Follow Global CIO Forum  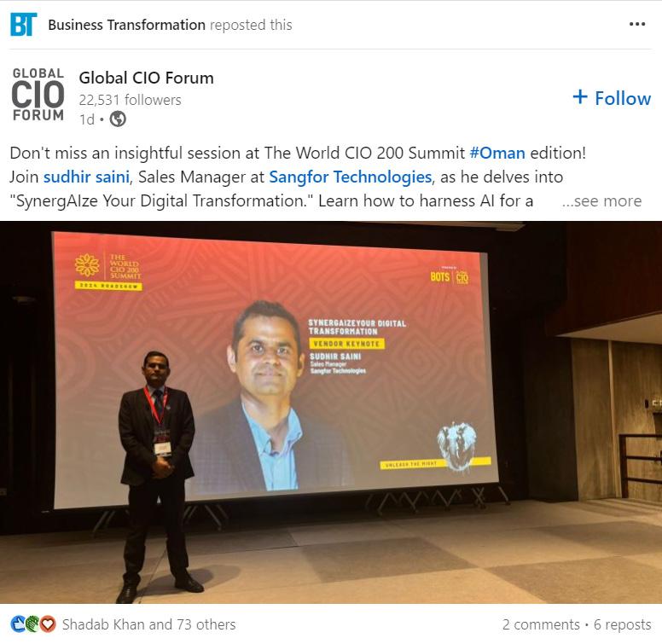click(612, 98)
